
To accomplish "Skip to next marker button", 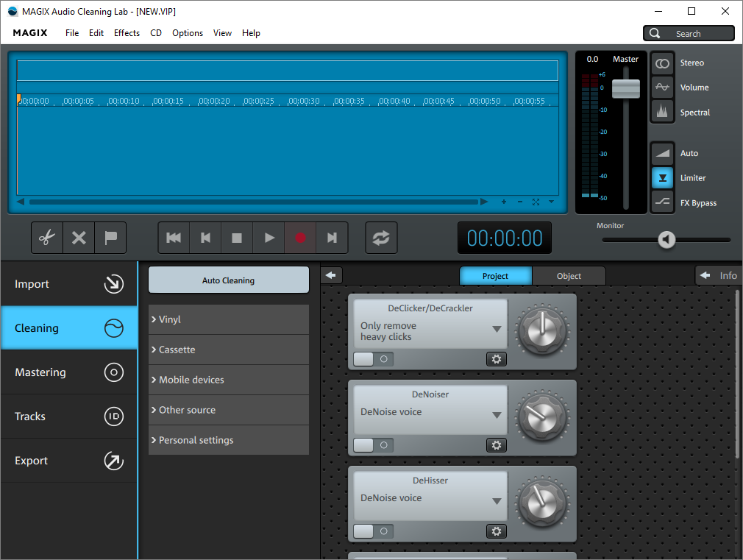I will click(333, 238).
